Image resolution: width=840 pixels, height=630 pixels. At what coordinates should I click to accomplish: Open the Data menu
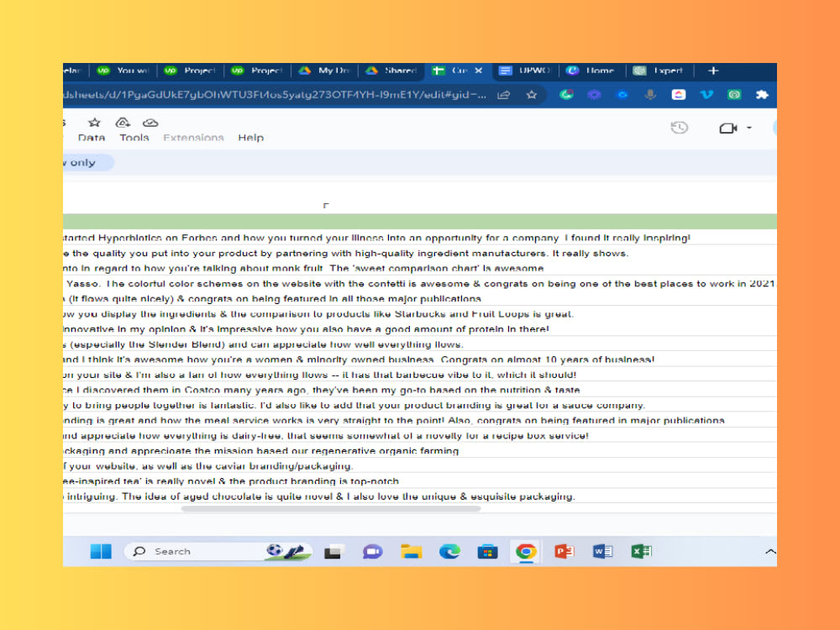click(x=92, y=137)
